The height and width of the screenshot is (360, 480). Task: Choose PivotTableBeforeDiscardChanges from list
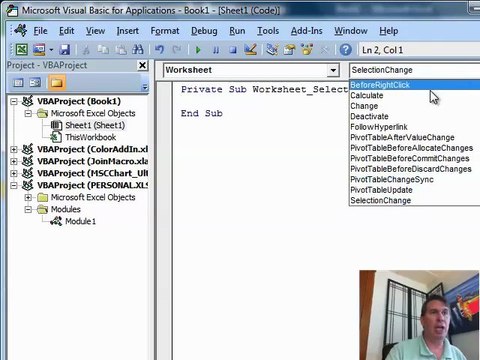coord(414,169)
